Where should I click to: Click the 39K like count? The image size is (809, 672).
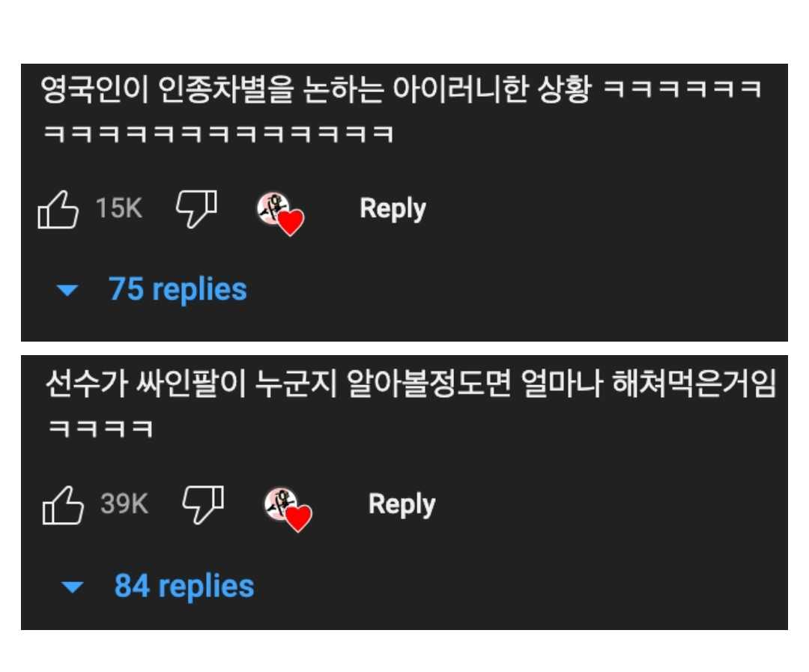click(124, 504)
